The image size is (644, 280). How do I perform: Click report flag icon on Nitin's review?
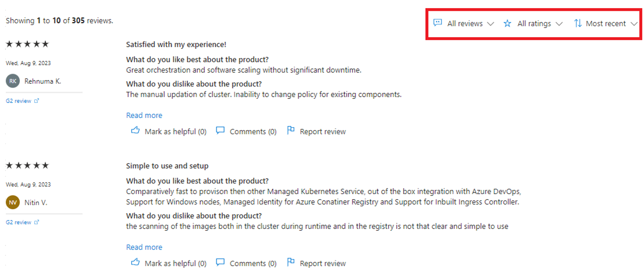click(x=291, y=263)
